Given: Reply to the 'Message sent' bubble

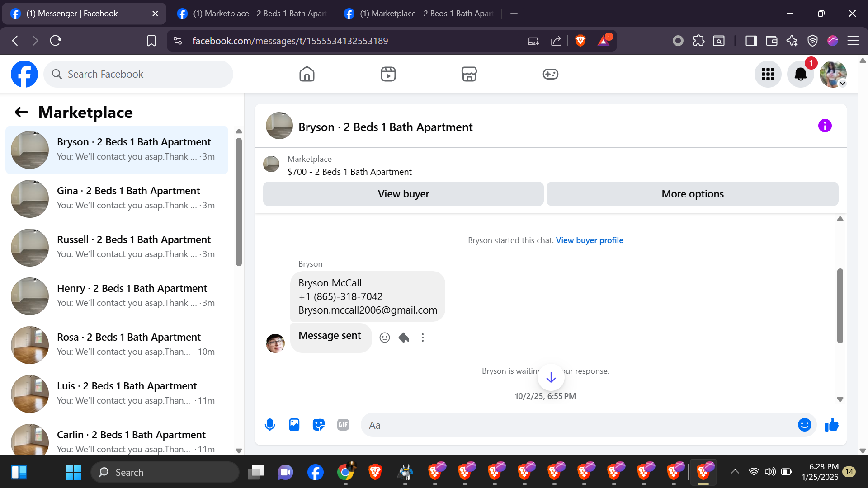Looking at the screenshot, I should 404,338.
